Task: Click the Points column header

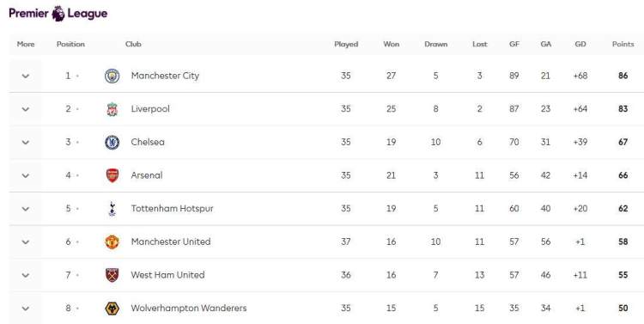Action: pyautogui.click(x=623, y=44)
